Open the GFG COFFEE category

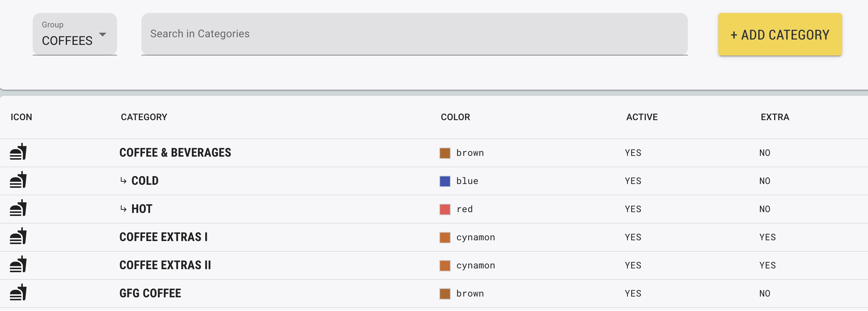pos(150,293)
